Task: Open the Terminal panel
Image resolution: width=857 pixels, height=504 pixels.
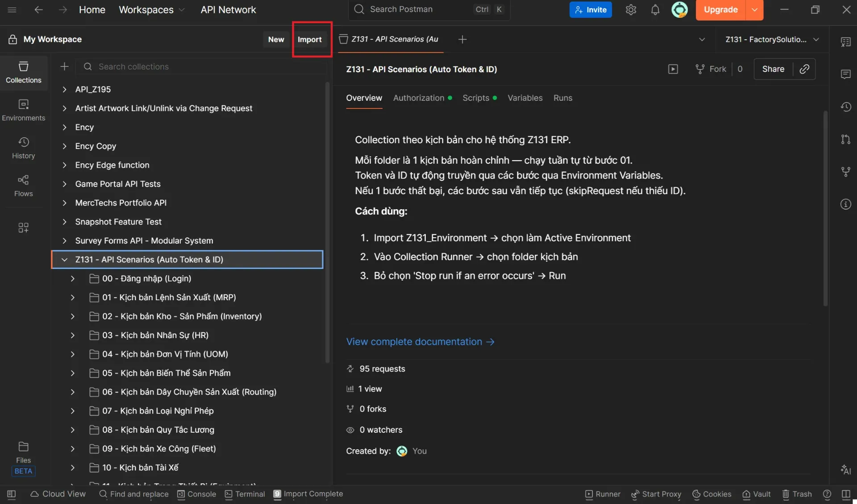Action: (x=245, y=494)
